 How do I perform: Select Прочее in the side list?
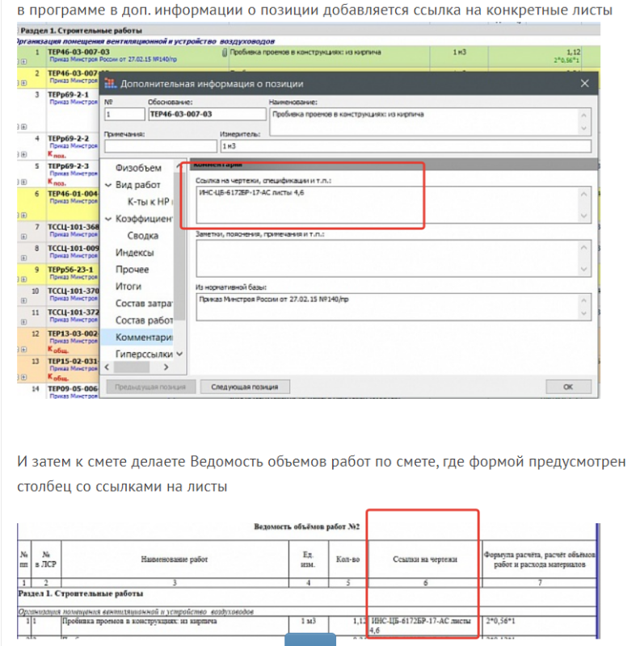click(x=132, y=270)
